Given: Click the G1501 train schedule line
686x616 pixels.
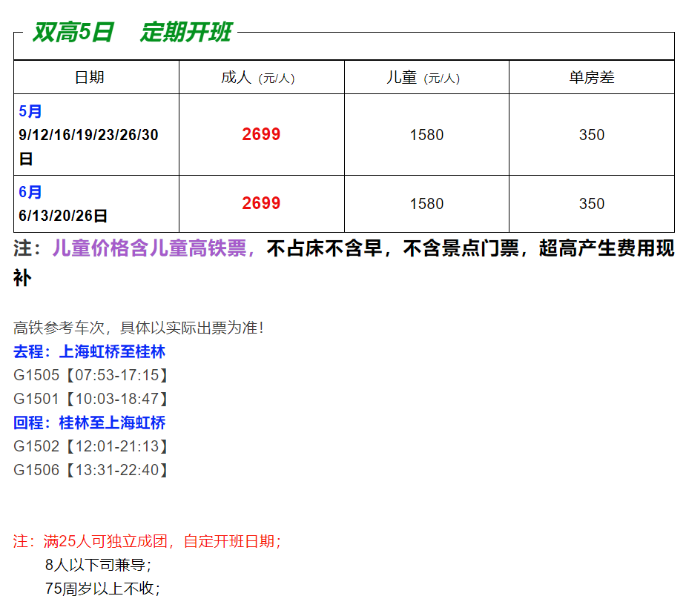Looking at the screenshot, I should click(90, 399).
